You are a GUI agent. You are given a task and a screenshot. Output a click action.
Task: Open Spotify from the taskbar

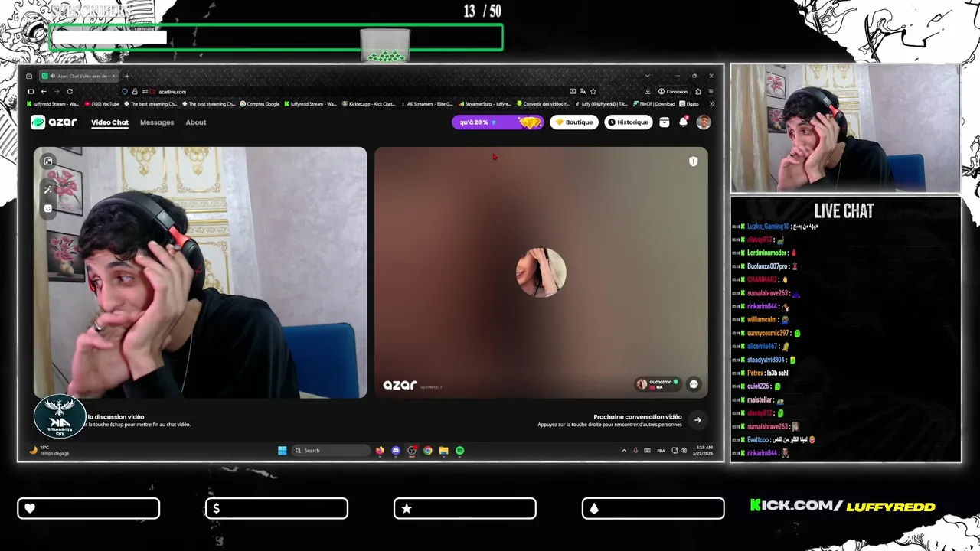click(x=460, y=451)
